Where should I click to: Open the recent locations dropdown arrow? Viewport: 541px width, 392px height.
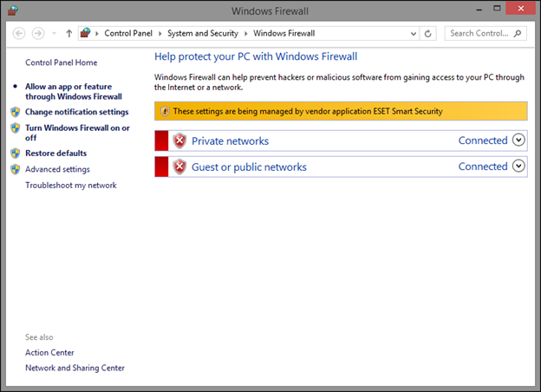coord(54,34)
